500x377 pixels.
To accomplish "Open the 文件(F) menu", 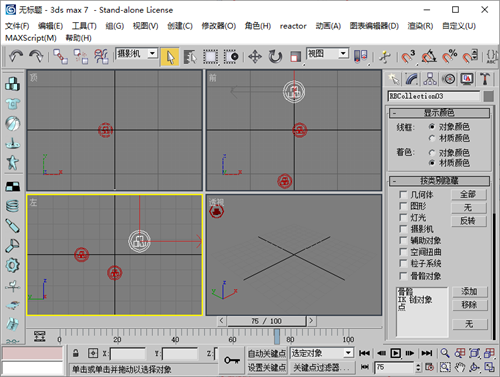I will click(17, 26).
